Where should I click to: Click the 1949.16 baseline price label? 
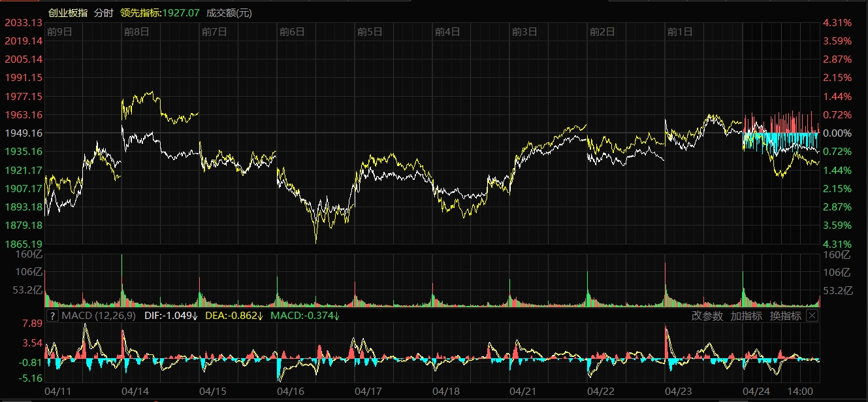tap(24, 133)
